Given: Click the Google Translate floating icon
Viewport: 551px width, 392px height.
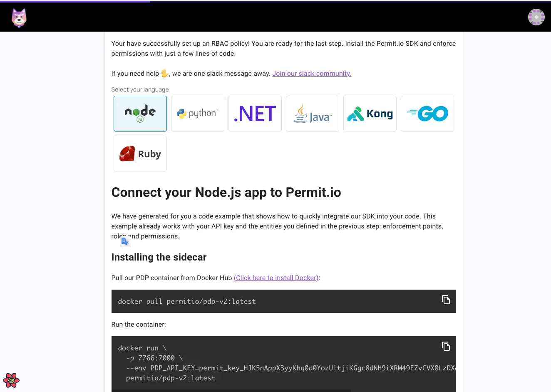Looking at the screenshot, I should click(x=125, y=242).
